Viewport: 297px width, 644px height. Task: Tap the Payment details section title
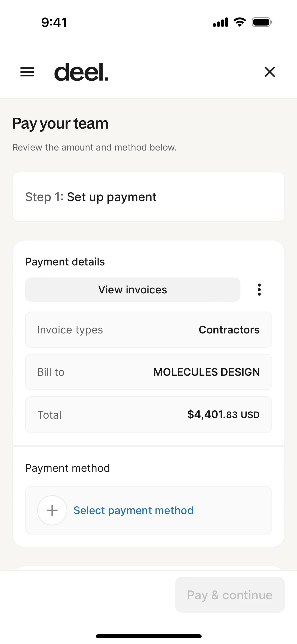point(65,262)
